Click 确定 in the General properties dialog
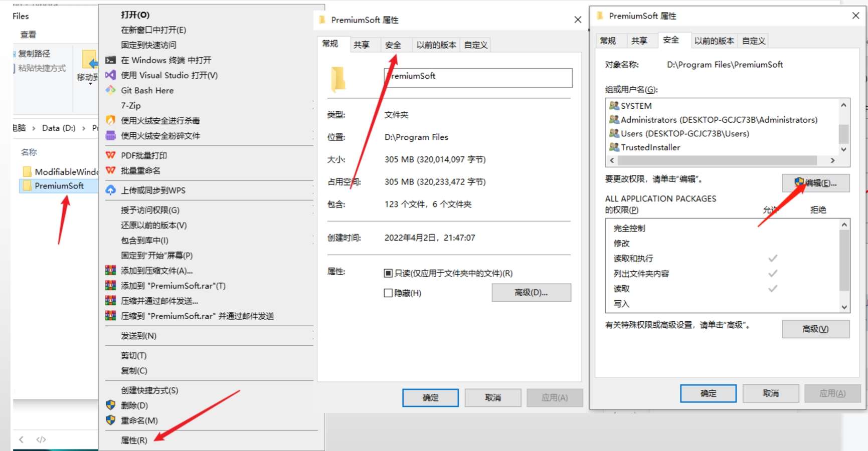Image resolution: width=868 pixels, height=451 pixels. (430, 398)
